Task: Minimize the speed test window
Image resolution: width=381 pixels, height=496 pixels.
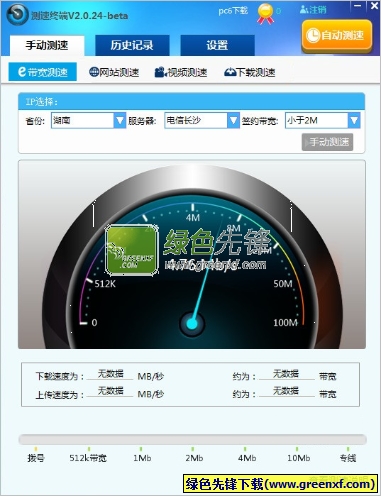Action: pos(358,6)
